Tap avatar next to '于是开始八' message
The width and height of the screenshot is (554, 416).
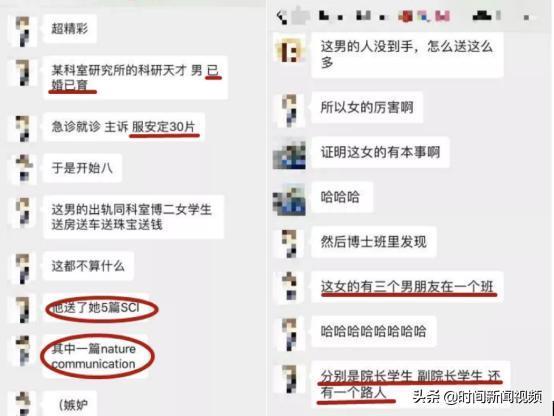point(24,169)
